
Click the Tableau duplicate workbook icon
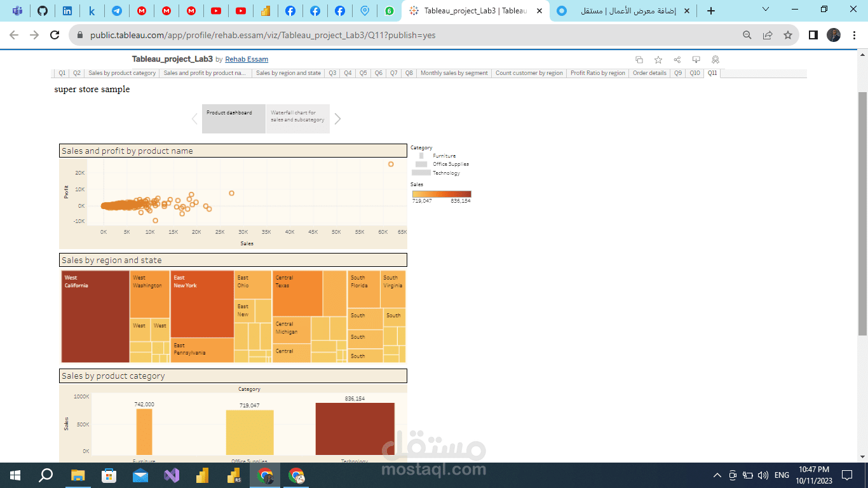coord(639,60)
